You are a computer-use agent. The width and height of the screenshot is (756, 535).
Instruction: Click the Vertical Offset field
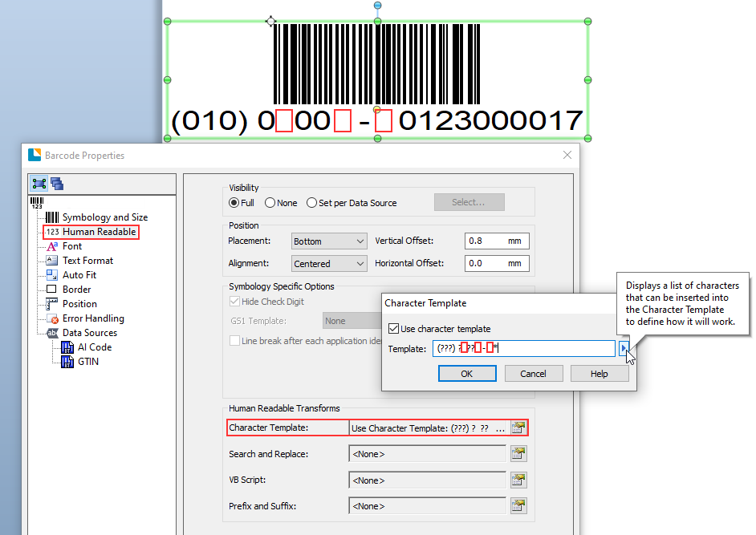497,241
